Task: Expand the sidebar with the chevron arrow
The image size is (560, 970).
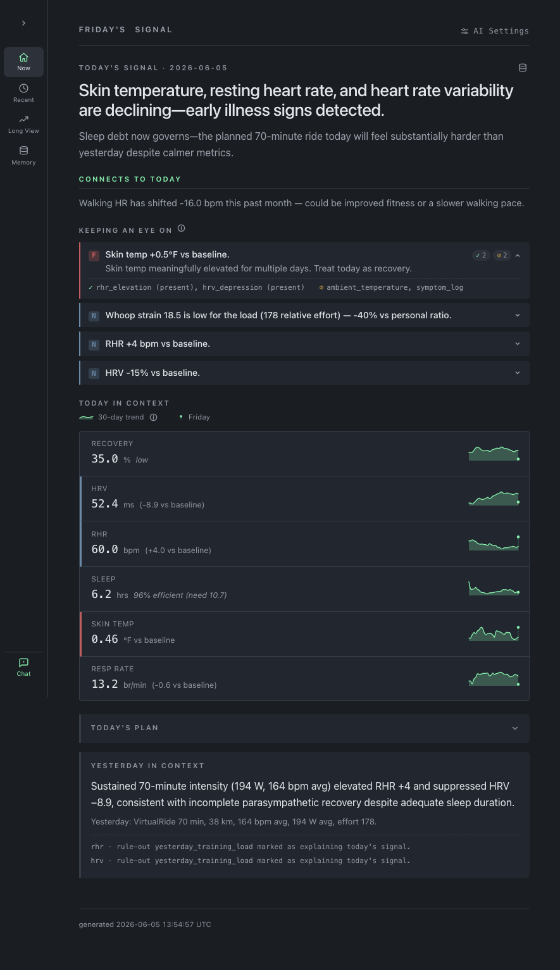Action: (x=23, y=23)
